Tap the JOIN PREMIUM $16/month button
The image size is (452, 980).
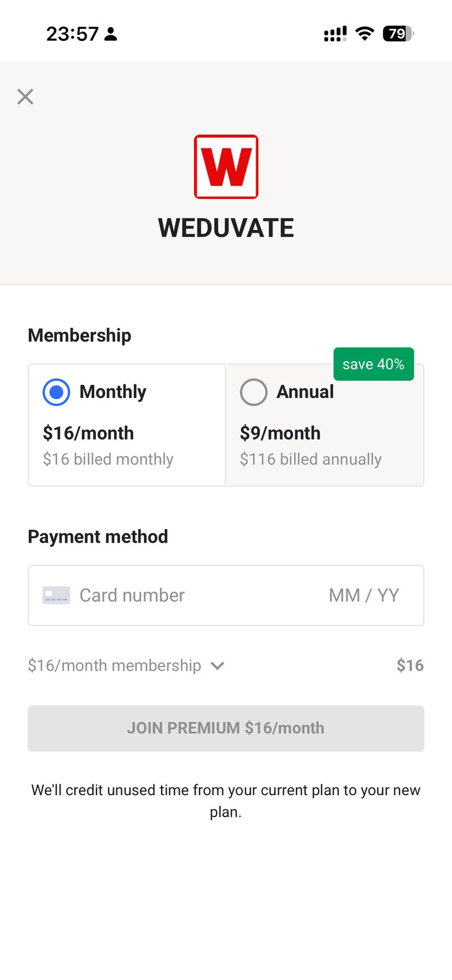[x=226, y=728]
